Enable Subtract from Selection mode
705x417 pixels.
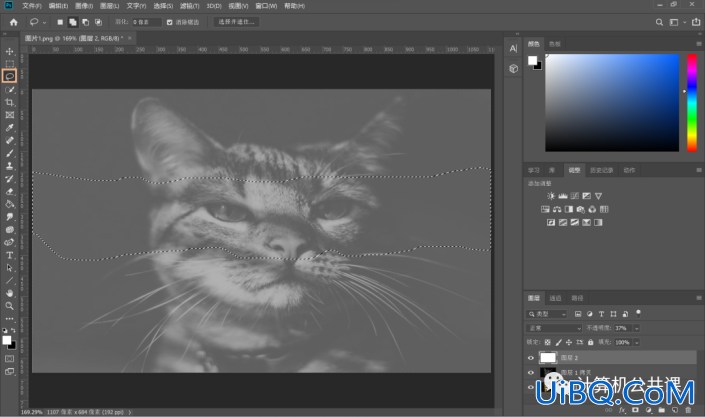85,22
